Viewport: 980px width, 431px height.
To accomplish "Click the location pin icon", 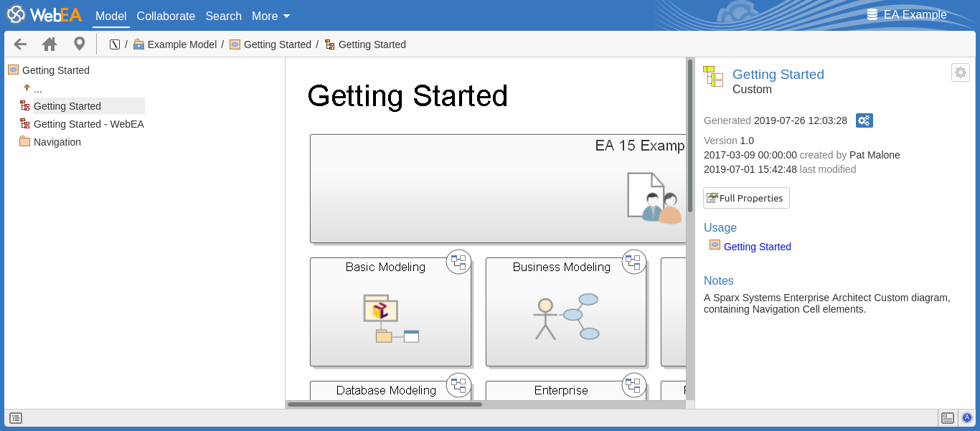I will 80,44.
